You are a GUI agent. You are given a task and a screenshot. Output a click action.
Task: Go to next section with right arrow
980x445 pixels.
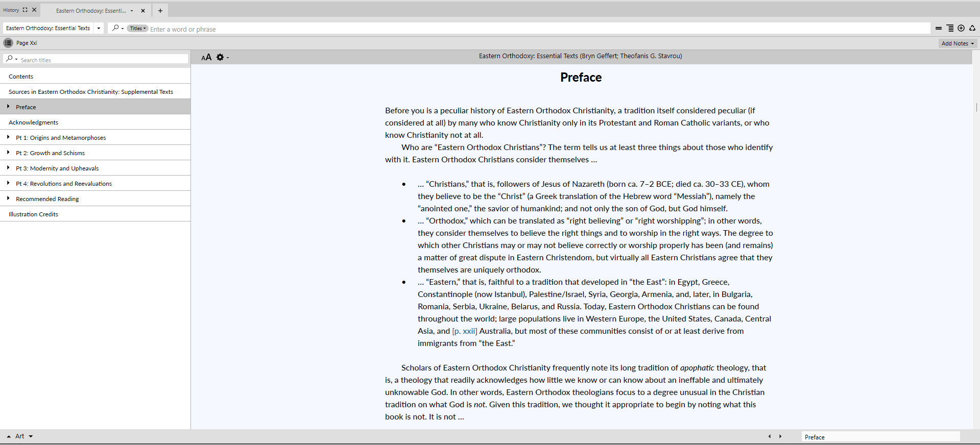click(x=780, y=436)
